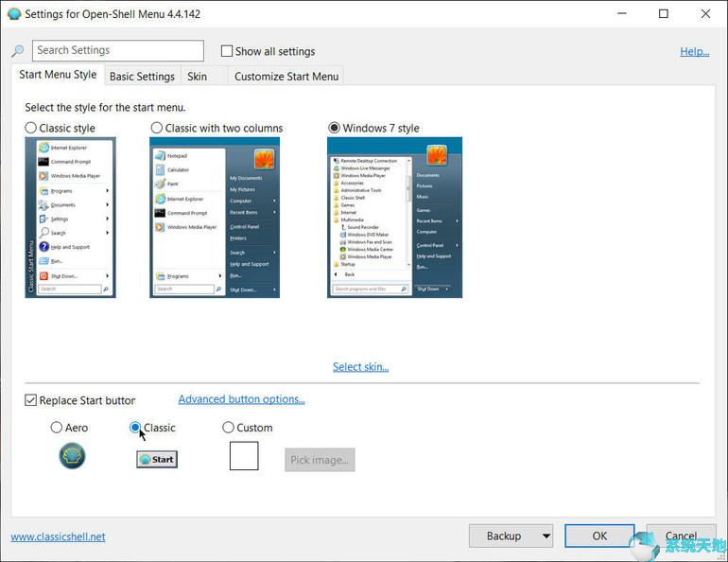This screenshot has height=562, width=728.
Task: Select Classic style radio button
Action: point(30,128)
